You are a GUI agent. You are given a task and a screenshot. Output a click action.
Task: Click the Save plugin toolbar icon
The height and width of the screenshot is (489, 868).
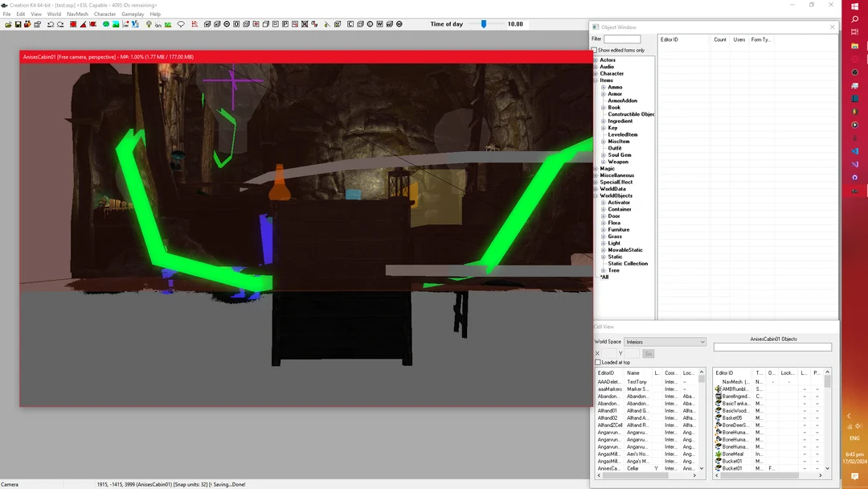point(18,24)
